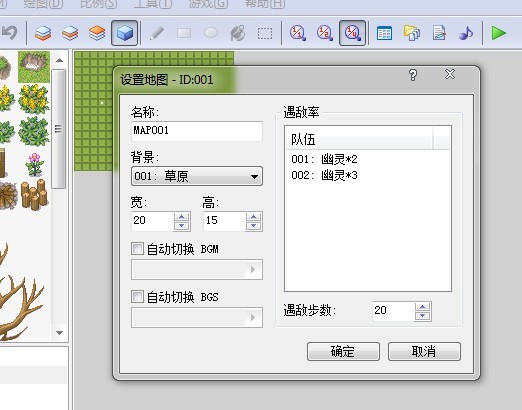This screenshot has width=522, height=410.
Task: Open the BGS file selector arrow
Action: pyautogui.click(x=253, y=317)
